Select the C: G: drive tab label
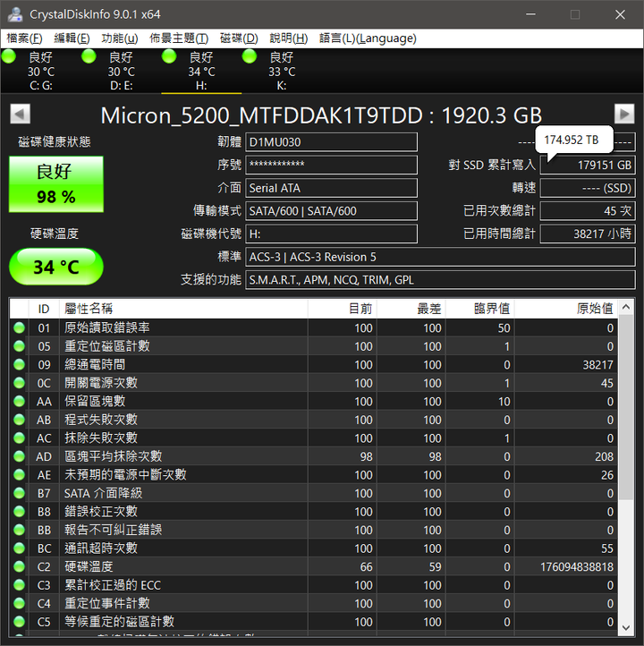 [x=41, y=86]
